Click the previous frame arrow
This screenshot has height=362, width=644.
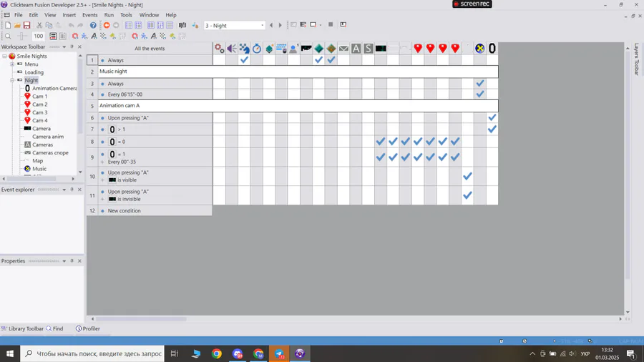271,26
